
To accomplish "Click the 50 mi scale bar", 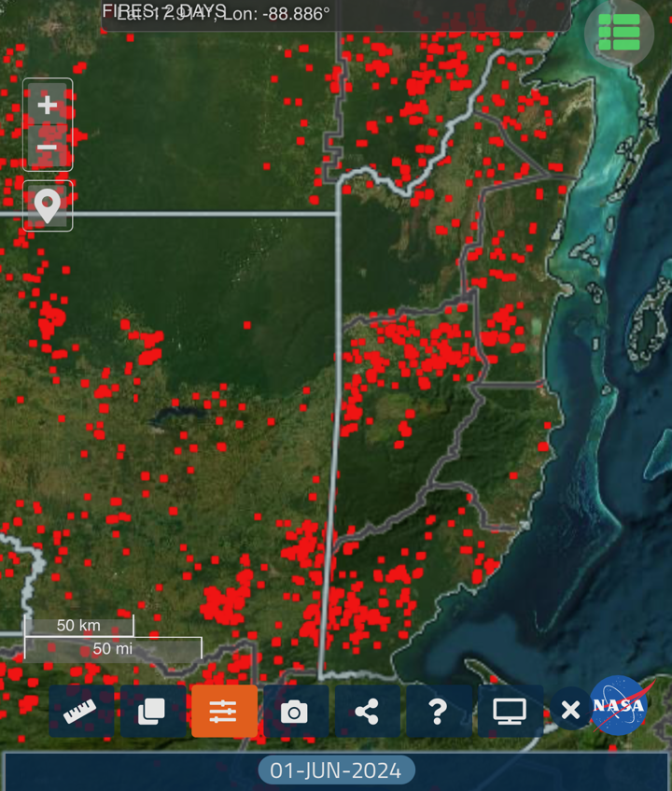I will pos(113,648).
